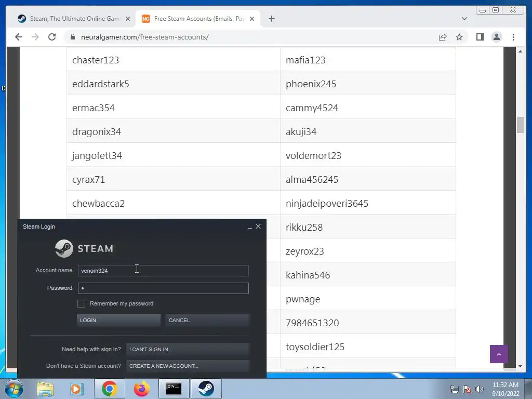
Task: Open the Chrome profile avatar
Action: point(496,37)
